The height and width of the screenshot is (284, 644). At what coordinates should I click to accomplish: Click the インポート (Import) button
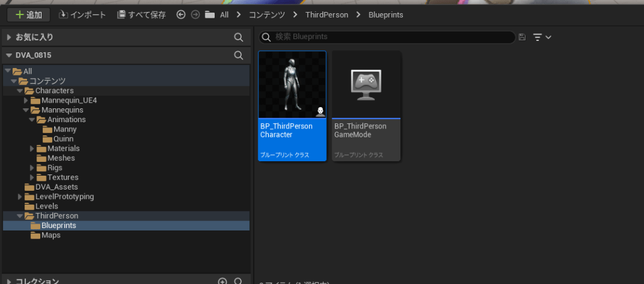(82, 14)
